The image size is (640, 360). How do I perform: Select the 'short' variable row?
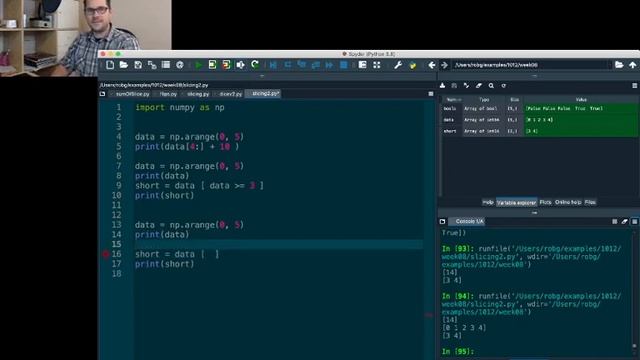click(x=540, y=131)
